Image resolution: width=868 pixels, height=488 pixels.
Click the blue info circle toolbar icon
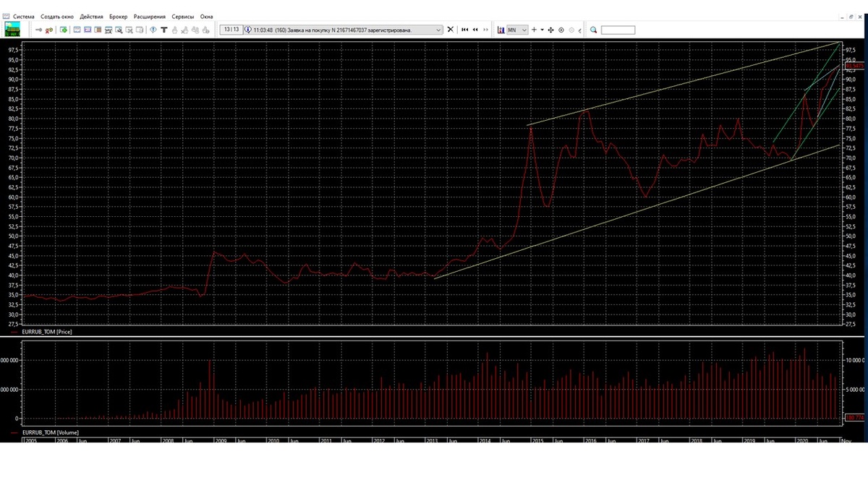point(153,30)
